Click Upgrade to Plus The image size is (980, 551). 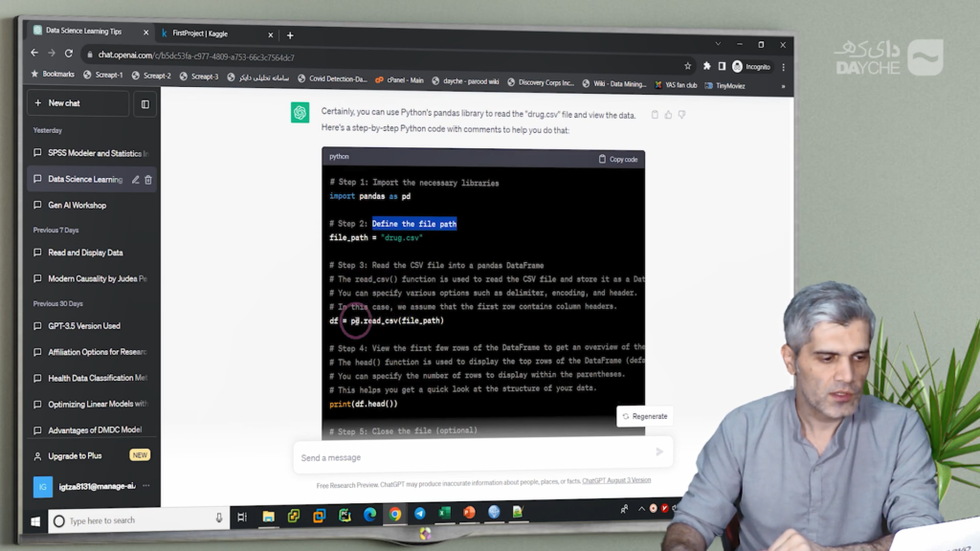click(x=92, y=456)
